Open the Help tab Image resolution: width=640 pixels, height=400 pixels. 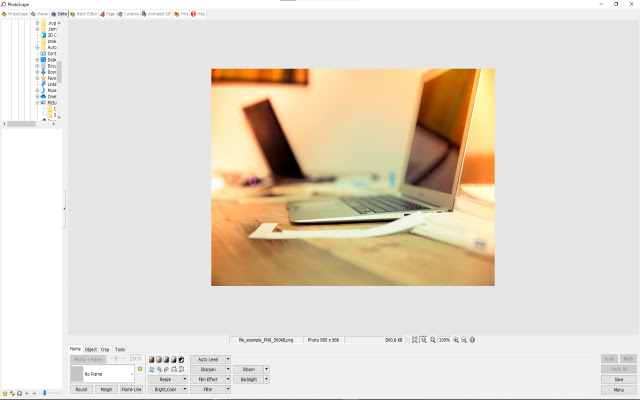tap(198, 14)
